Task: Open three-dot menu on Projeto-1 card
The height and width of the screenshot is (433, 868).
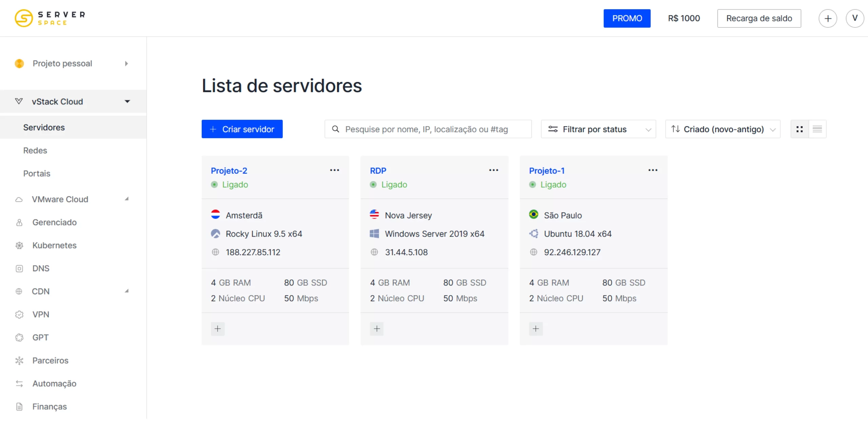Action: tap(653, 170)
